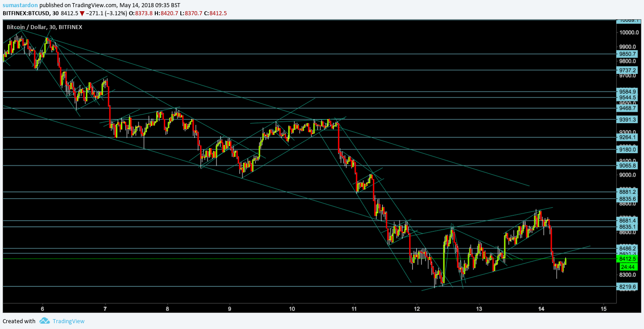The image size is (644, 329).
Task: Click the Bitcoin / Dollar, 30, BITFINEX chart title
Action: [44, 27]
